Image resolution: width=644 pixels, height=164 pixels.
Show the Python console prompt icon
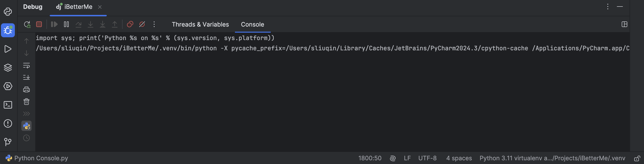(26, 126)
